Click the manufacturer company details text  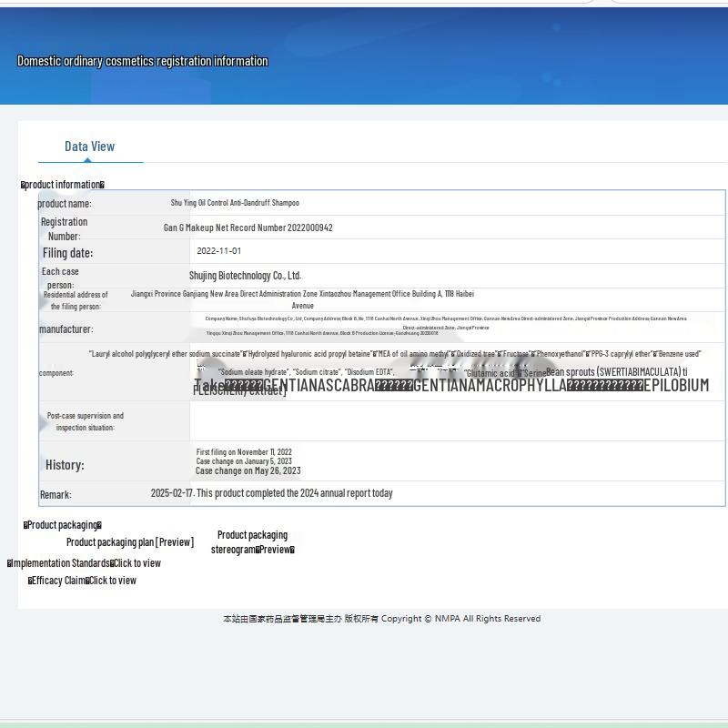[x=446, y=318]
